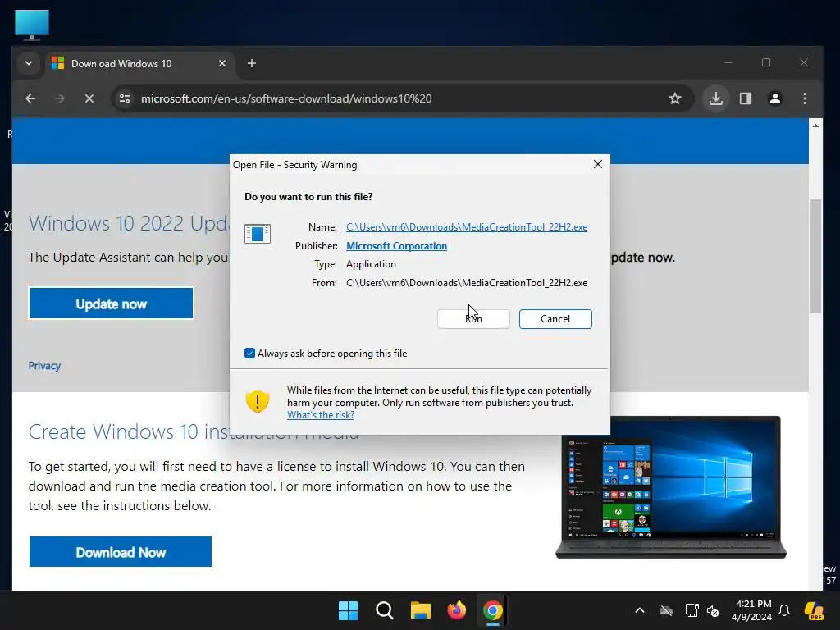Viewport: 840px width, 630px height.
Task: Select the Download Windows 10 tab
Action: click(x=139, y=64)
